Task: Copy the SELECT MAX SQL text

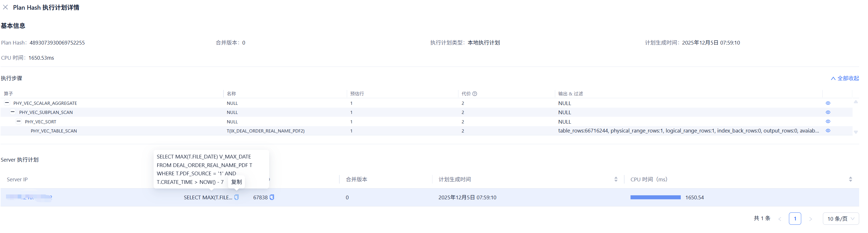Action: click(237, 197)
